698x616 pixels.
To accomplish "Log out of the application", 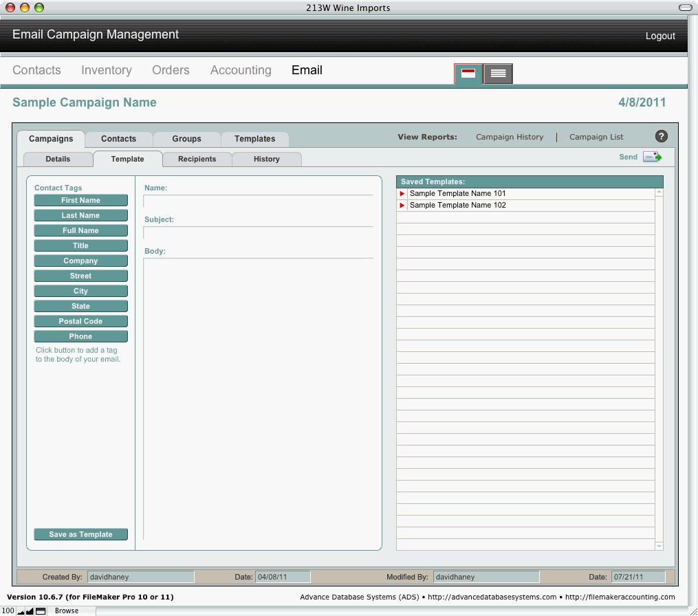I will (x=660, y=36).
